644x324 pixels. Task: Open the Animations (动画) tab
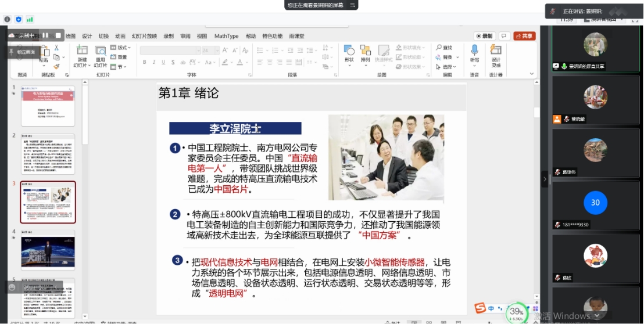(x=120, y=36)
